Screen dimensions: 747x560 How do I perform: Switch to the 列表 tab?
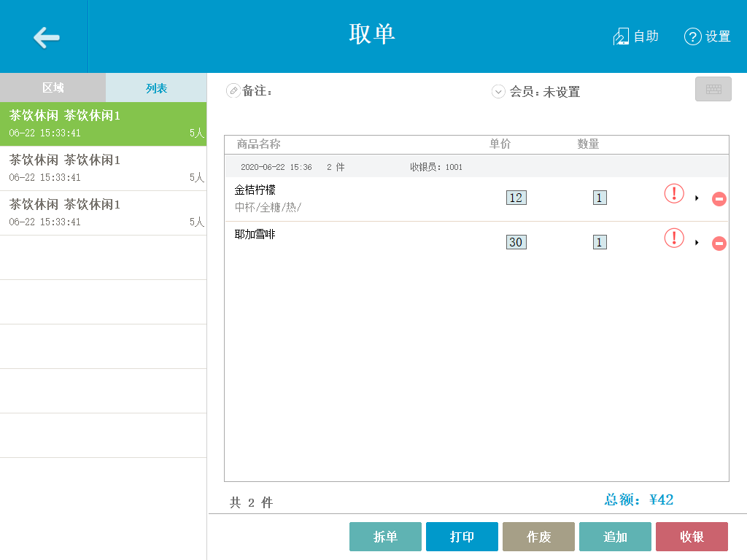156,87
